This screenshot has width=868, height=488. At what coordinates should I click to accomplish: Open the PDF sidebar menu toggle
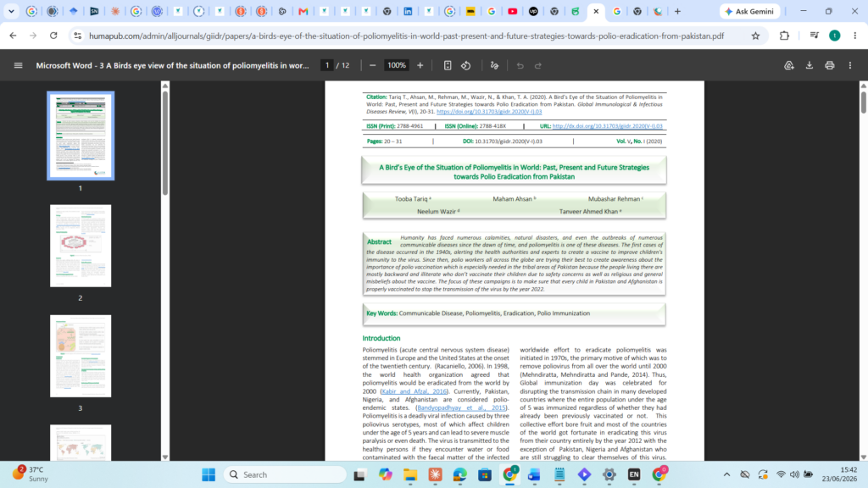(19, 65)
